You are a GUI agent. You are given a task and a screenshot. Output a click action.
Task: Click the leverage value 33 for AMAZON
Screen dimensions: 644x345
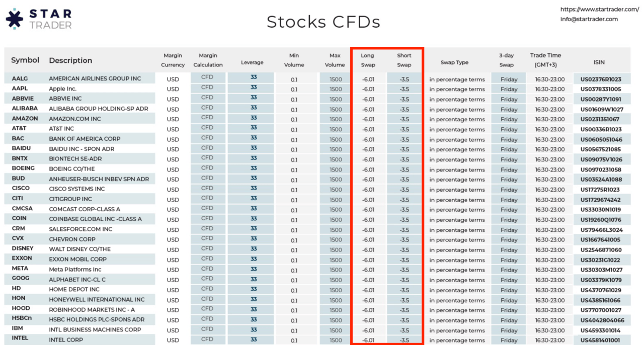pyautogui.click(x=252, y=118)
